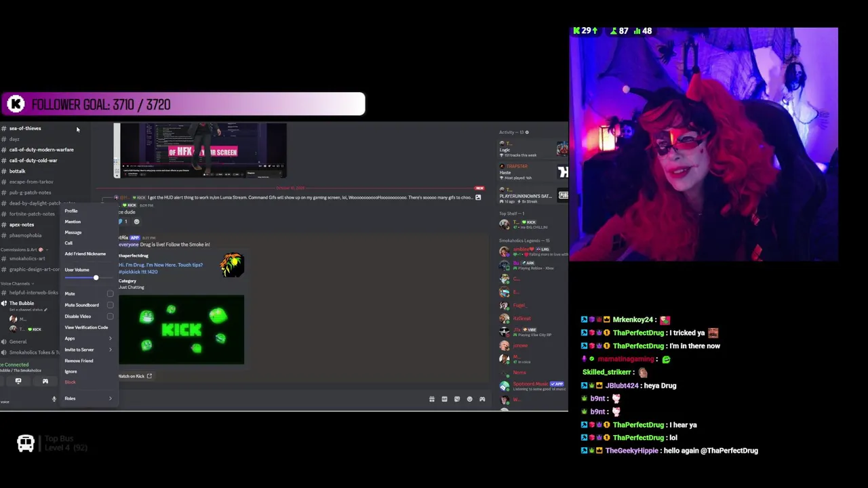Image resolution: width=868 pixels, height=488 pixels.
Task: Click the microphone icon in user panel
Action: (x=54, y=399)
